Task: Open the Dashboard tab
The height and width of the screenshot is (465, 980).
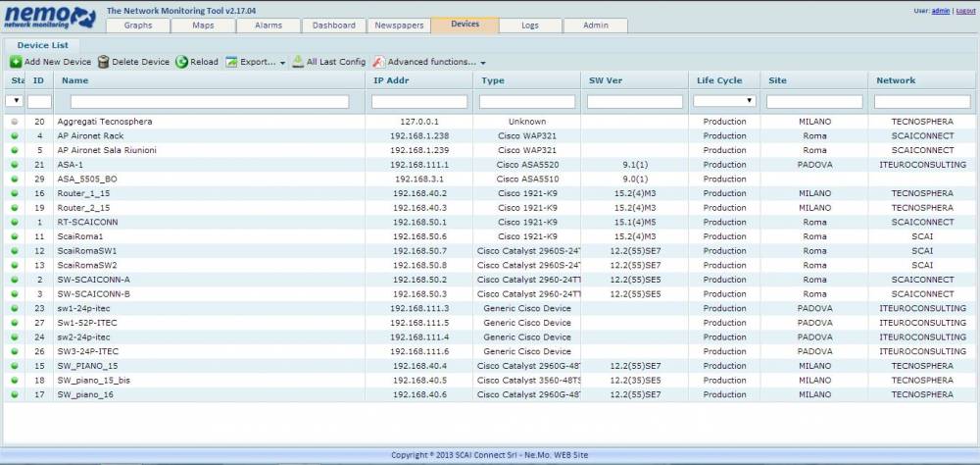Action: [x=334, y=26]
